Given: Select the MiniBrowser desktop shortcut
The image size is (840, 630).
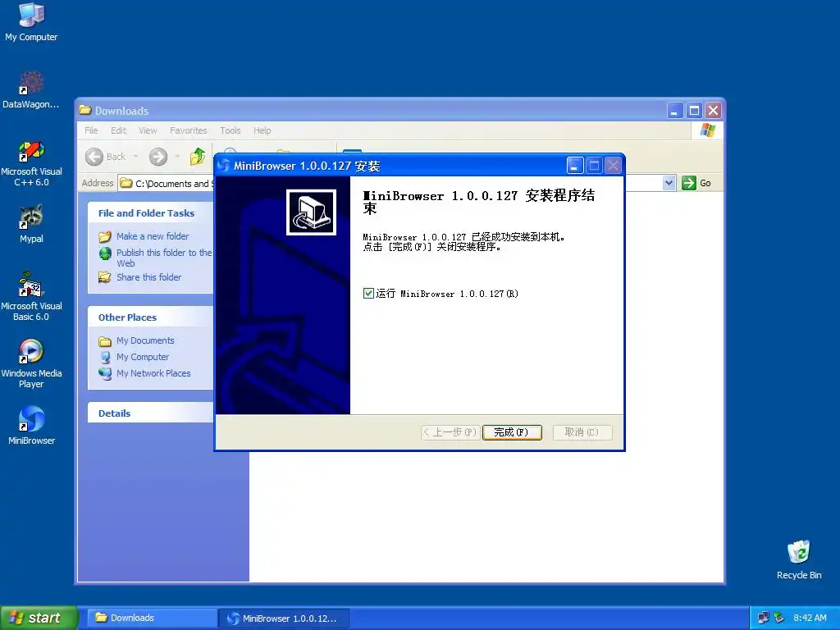Looking at the screenshot, I should (x=31, y=426).
